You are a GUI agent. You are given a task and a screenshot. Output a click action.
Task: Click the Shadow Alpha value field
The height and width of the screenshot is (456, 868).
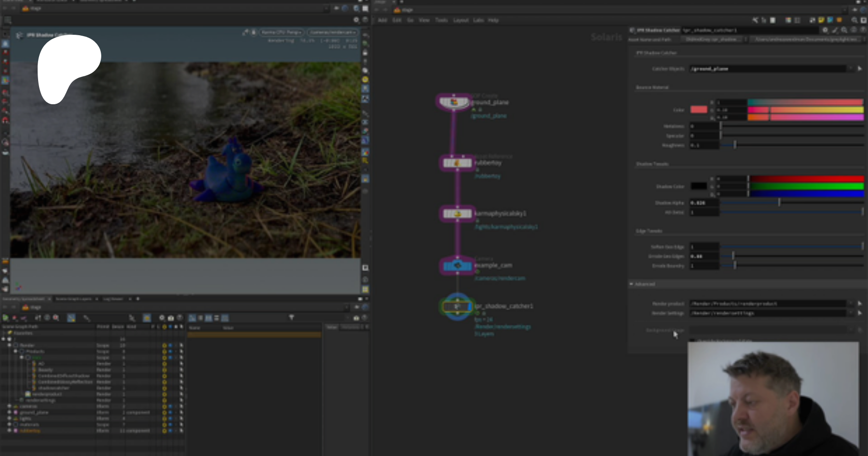[x=704, y=203]
